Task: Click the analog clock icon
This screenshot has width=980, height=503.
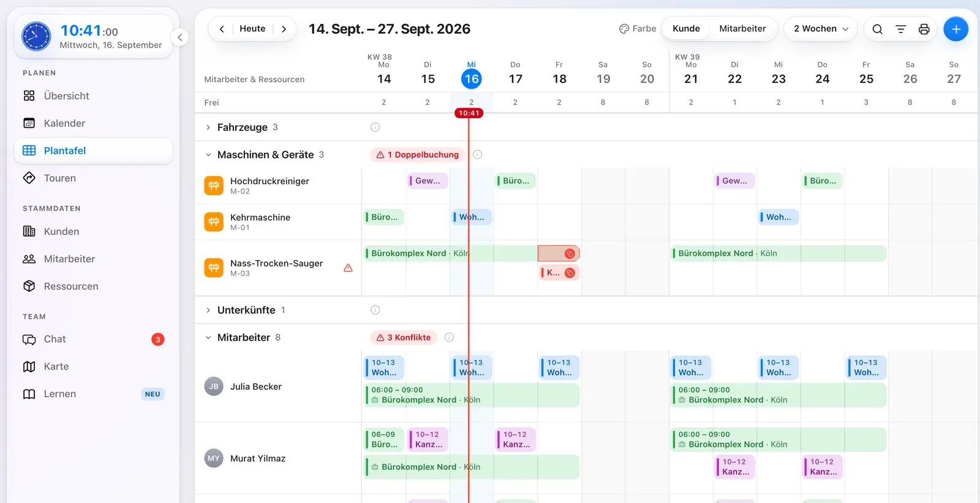Action: 36,37
